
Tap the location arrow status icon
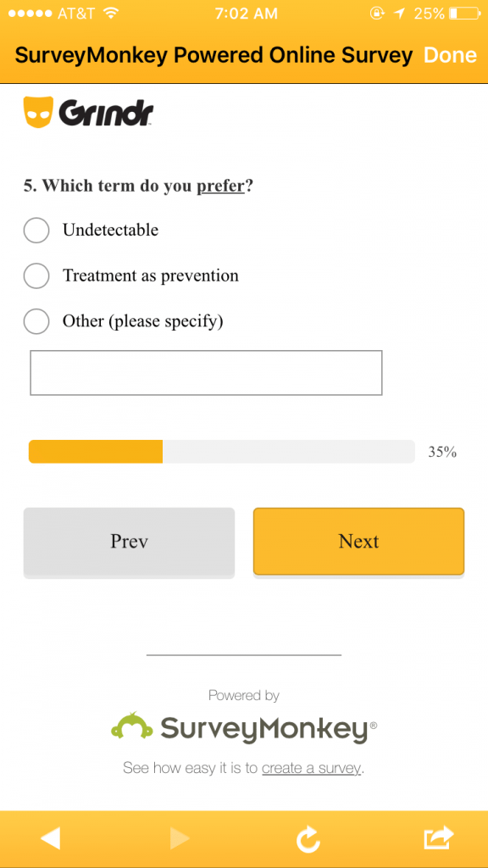tap(399, 14)
